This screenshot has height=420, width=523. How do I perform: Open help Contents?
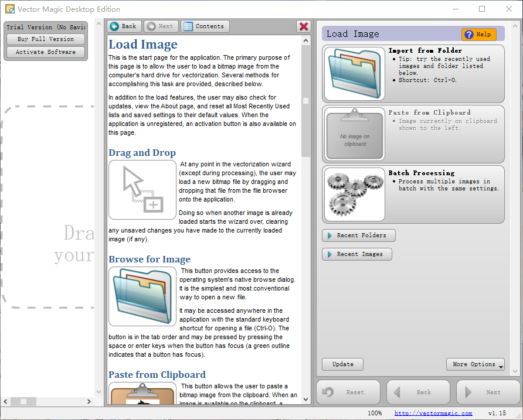pos(205,26)
